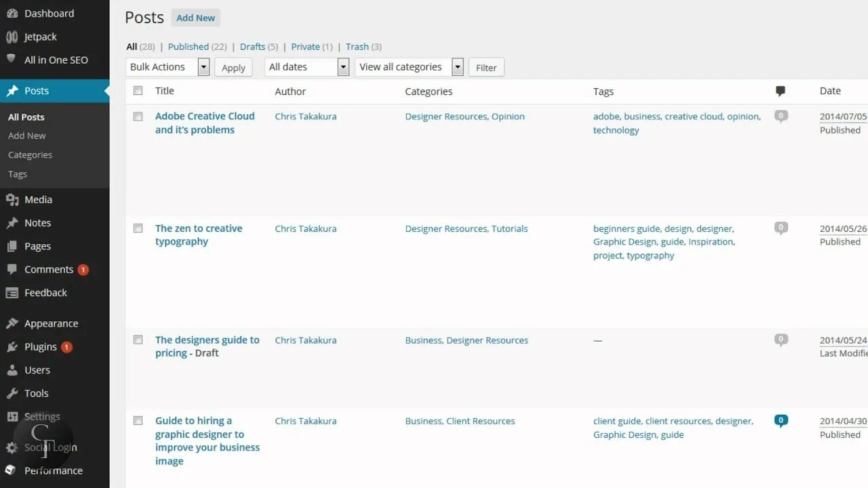Open Media library icon in sidebar

[x=12, y=200]
